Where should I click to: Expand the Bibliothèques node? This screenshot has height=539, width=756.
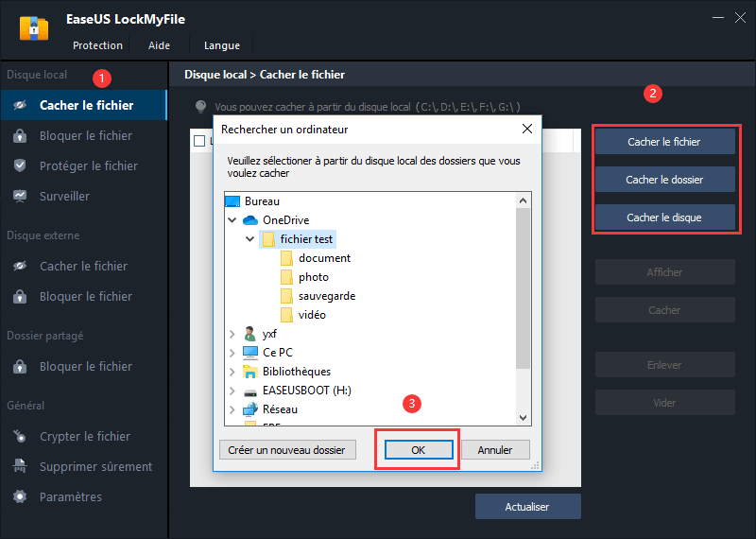[232, 372]
